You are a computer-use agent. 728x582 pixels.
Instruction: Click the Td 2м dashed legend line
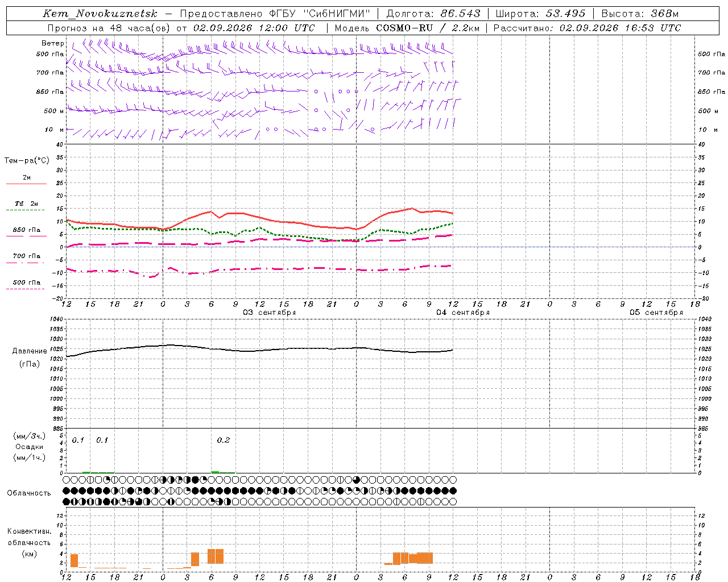coord(25,210)
